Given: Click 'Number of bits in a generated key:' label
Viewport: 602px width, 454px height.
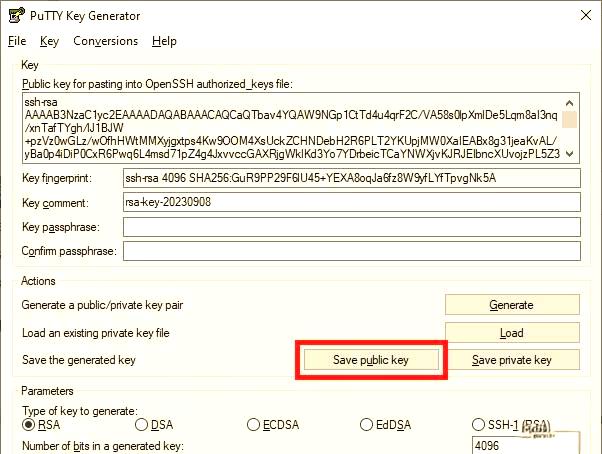Looking at the screenshot, I should click(x=103, y=446).
